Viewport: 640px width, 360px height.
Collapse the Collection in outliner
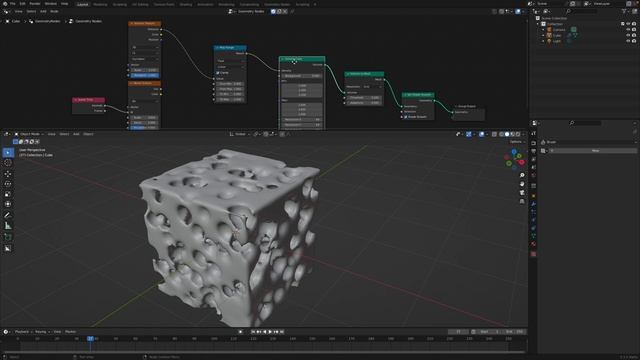point(538,24)
